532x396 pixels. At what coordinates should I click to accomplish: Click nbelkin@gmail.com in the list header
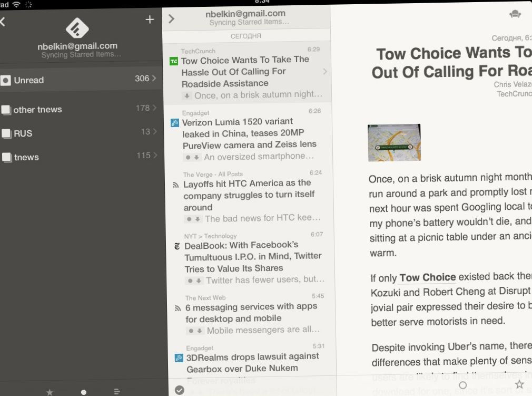pyautogui.click(x=245, y=14)
